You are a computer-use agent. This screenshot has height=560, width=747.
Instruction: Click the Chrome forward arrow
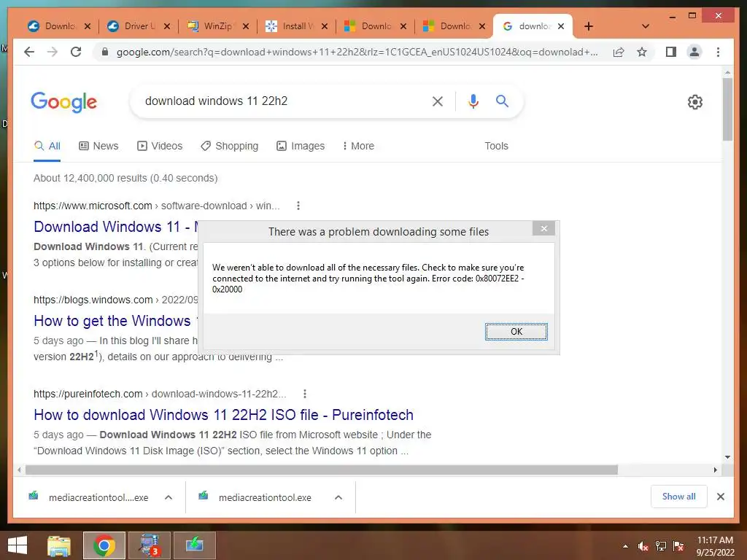pyautogui.click(x=52, y=52)
